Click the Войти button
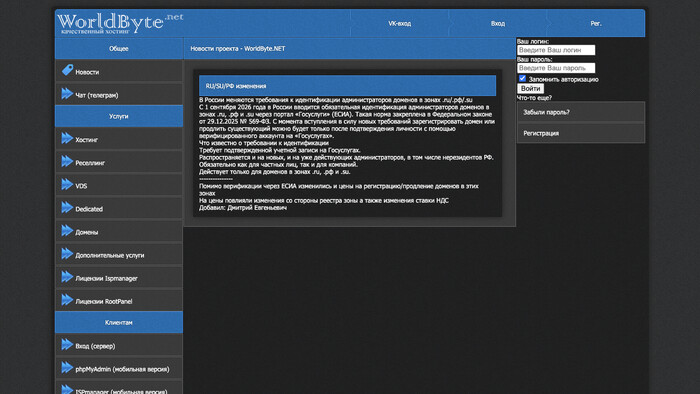Image resolution: width=700 pixels, height=394 pixels. click(x=530, y=88)
